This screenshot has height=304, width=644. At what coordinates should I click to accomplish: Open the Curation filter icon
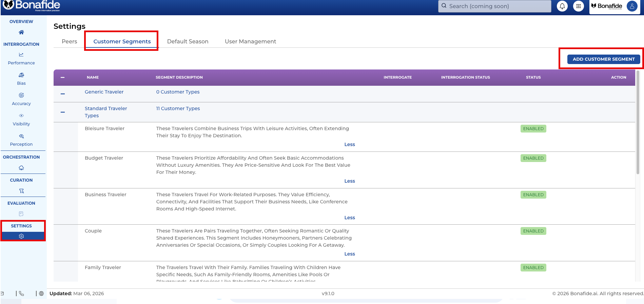pos(21,191)
